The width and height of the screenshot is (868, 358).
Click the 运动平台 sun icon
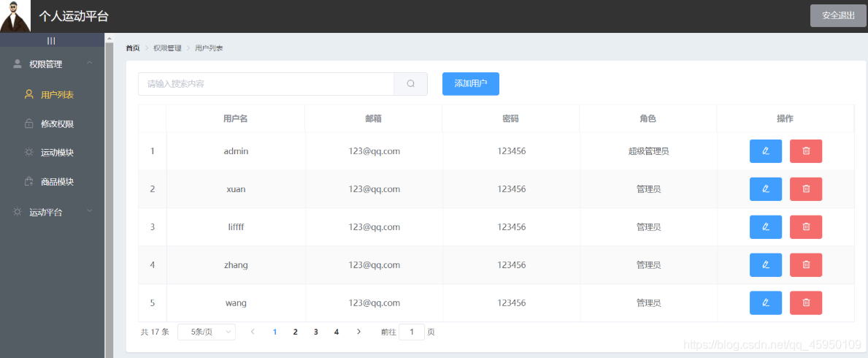click(x=18, y=212)
